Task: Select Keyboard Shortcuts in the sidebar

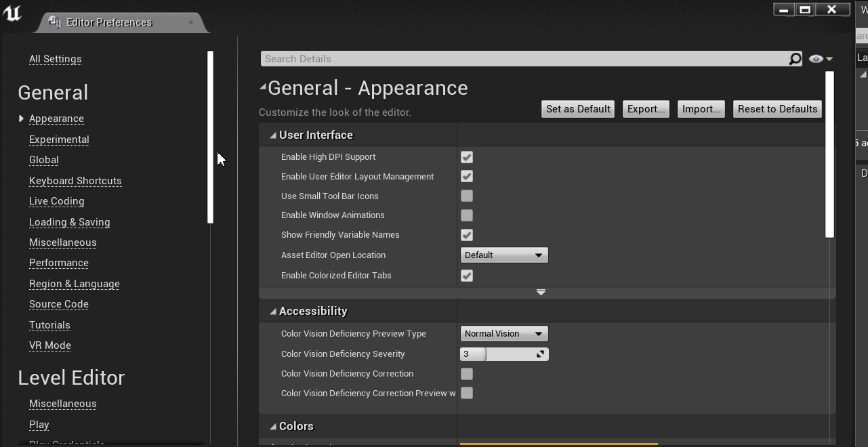Action: pyautogui.click(x=75, y=181)
